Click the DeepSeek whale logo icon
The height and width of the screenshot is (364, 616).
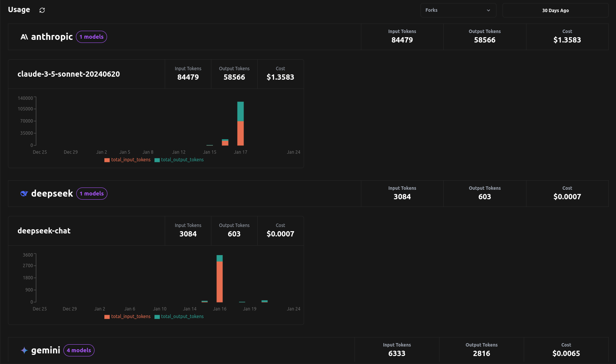click(x=24, y=194)
